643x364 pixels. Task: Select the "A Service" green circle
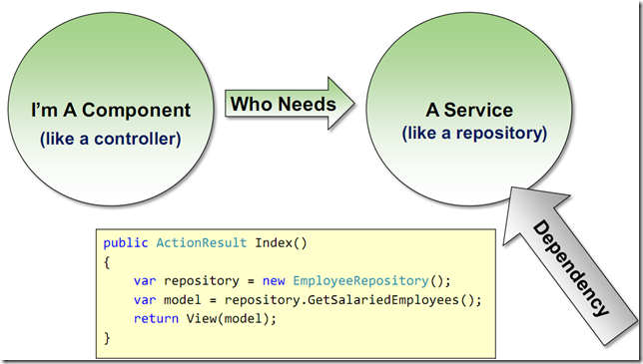469,109
